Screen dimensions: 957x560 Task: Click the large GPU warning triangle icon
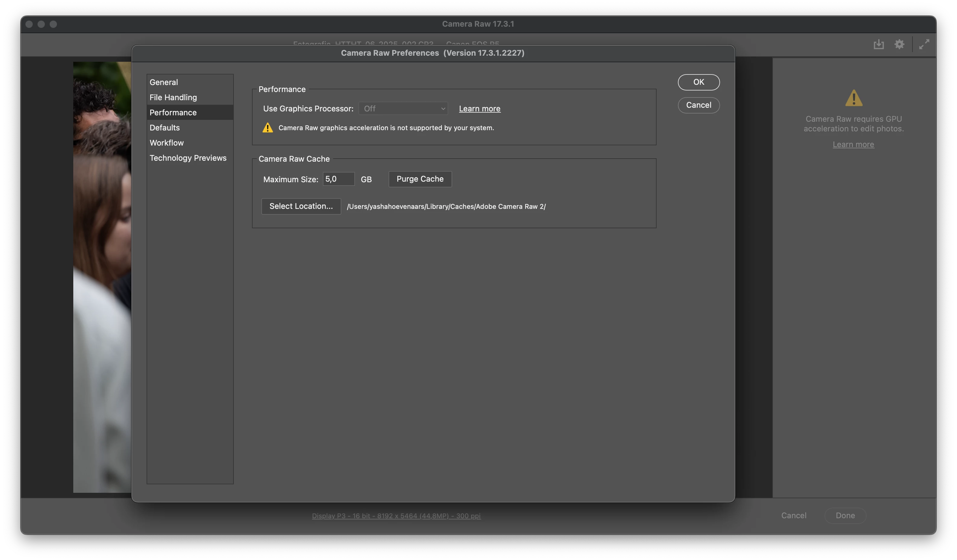coord(854,98)
